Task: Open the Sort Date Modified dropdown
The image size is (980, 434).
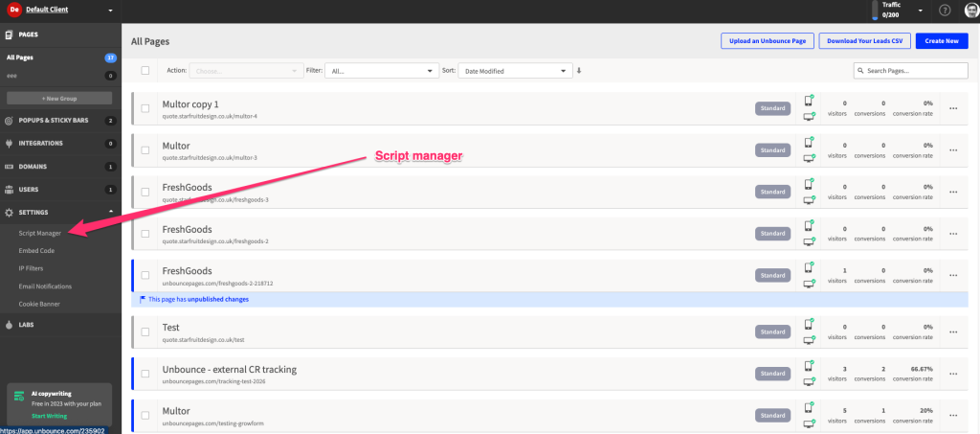Action: click(515, 71)
